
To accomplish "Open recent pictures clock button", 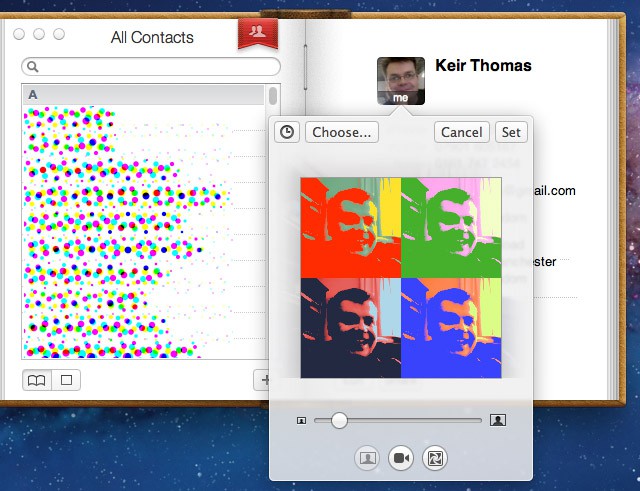I will (x=287, y=132).
